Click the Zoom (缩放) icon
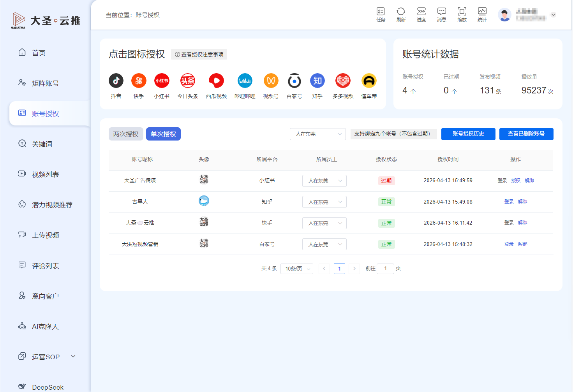573x392 pixels. click(462, 14)
